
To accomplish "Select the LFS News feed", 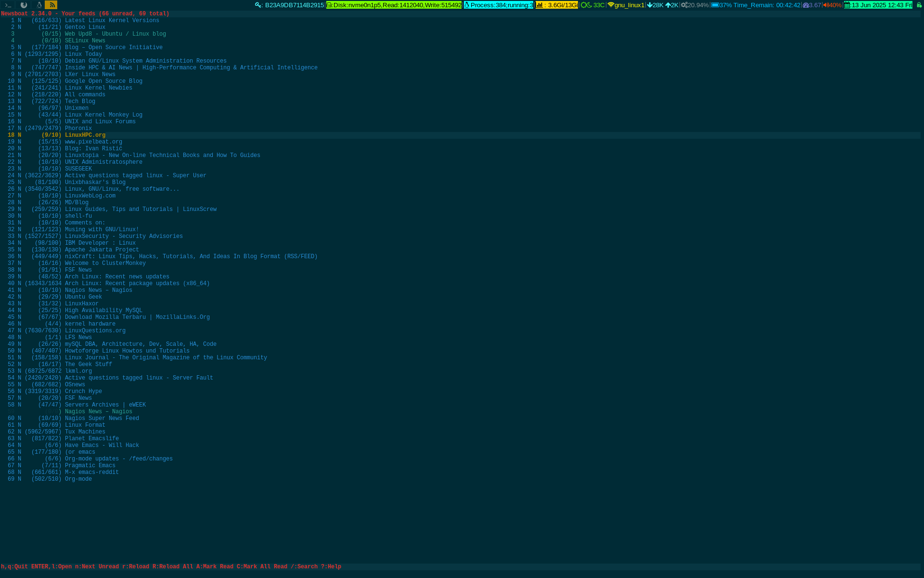I will click(x=78, y=337).
